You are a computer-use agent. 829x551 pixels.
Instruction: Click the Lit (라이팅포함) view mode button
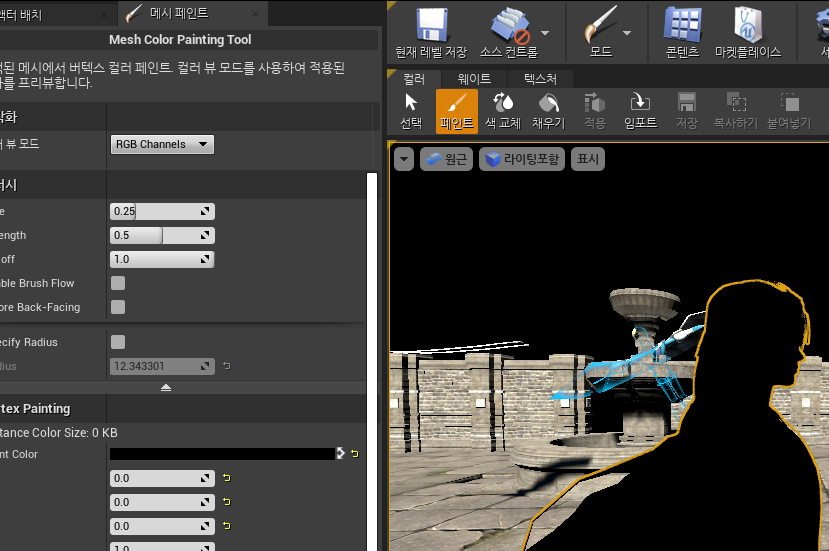(x=522, y=159)
